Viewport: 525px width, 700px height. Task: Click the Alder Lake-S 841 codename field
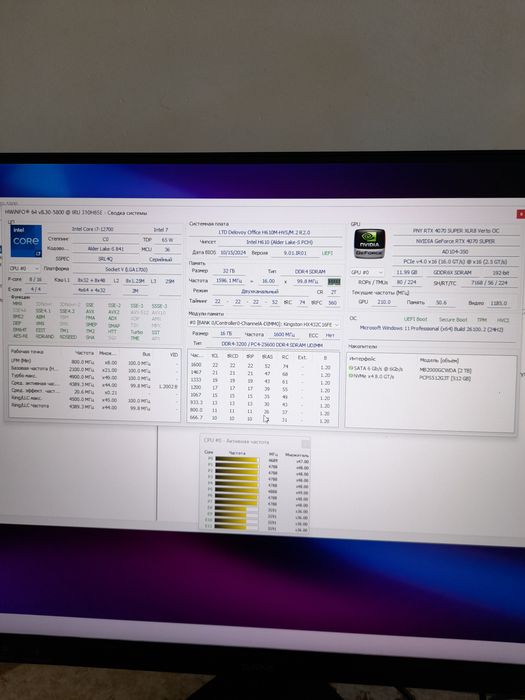click(x=106, y=249)
